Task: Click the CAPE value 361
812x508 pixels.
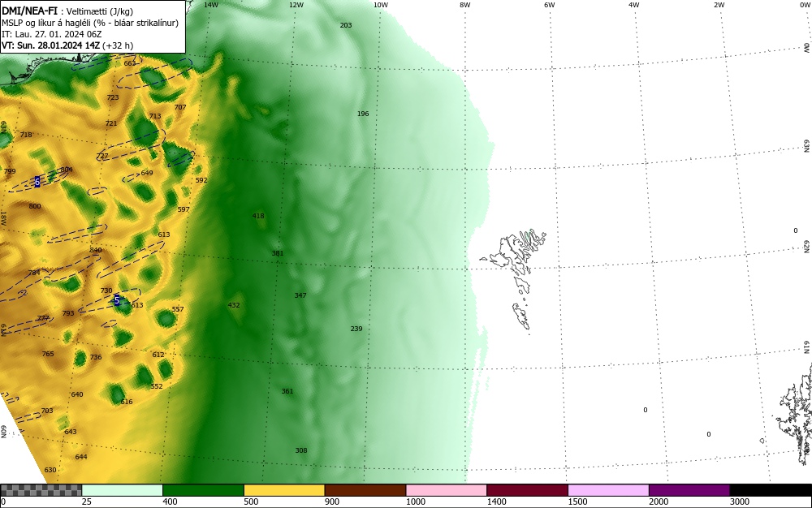Action: coord(287,391)
